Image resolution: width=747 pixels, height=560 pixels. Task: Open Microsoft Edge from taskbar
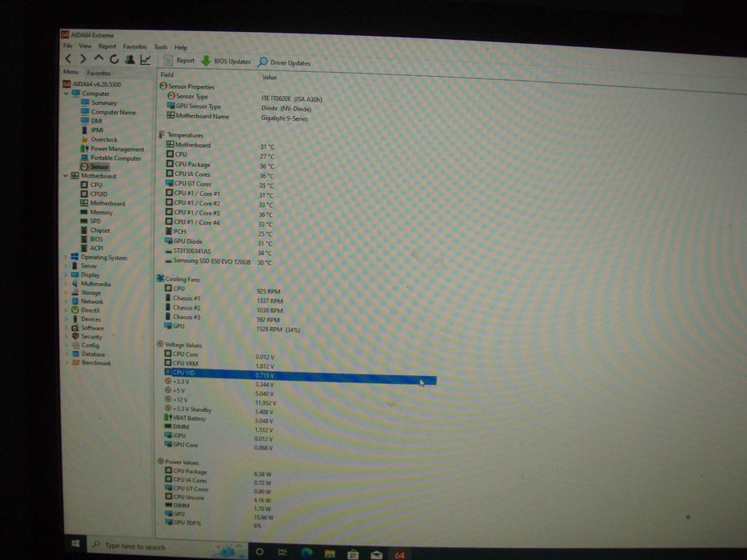(307, 552)
